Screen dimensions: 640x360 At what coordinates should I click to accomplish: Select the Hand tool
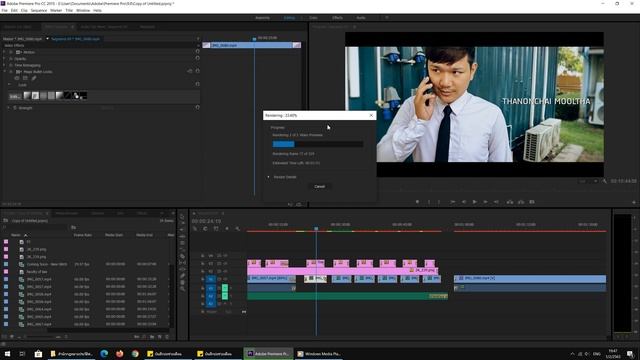(x=182, y=282)
